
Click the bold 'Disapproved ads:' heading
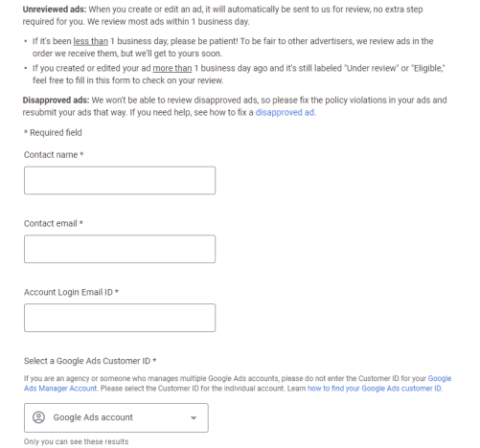[56, 101]
